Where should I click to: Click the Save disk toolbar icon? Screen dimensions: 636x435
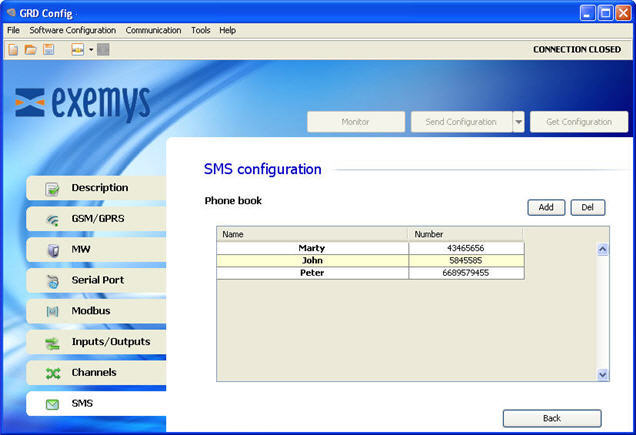click(49, 50)
